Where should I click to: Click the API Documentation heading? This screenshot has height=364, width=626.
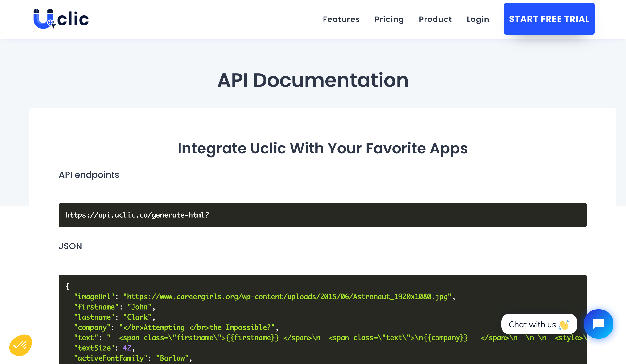click(313, 80)
